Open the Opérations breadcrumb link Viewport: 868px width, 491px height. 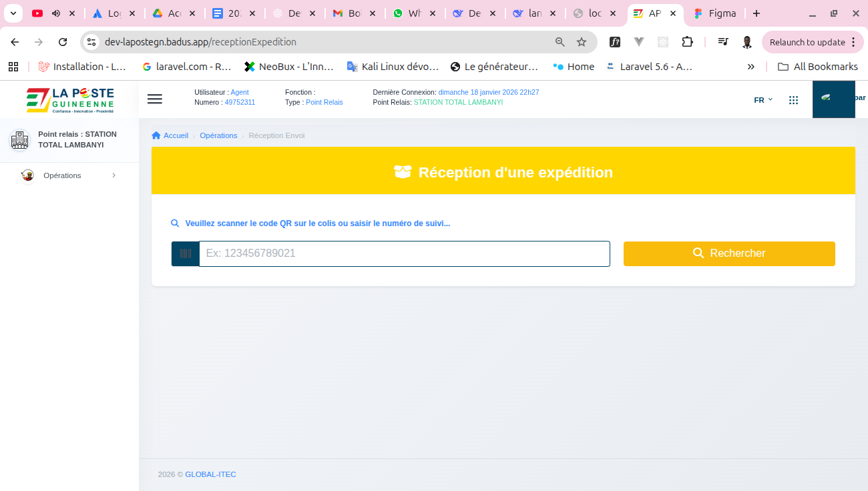[218, 135]
